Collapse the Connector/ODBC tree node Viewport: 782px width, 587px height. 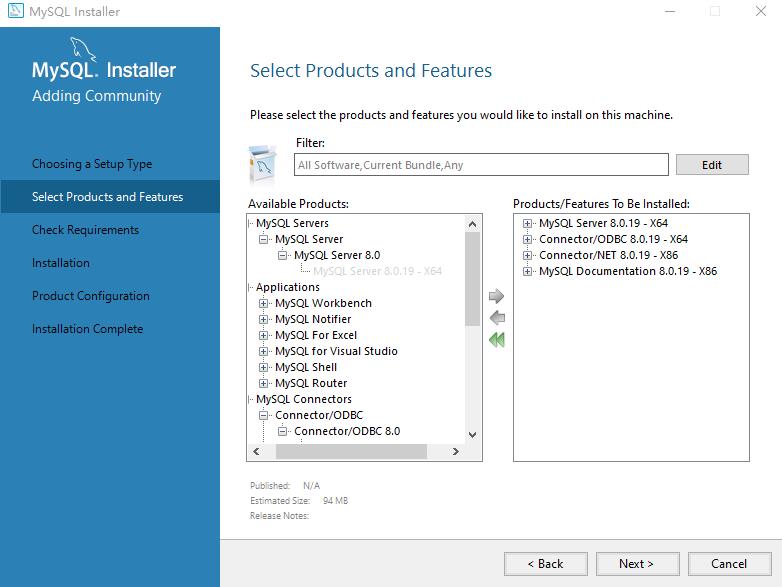(263, 415)
